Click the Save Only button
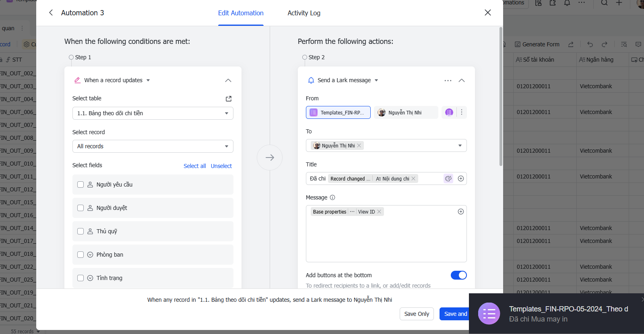The width and height of the screenshot is (644, 334). pos(417,314)
